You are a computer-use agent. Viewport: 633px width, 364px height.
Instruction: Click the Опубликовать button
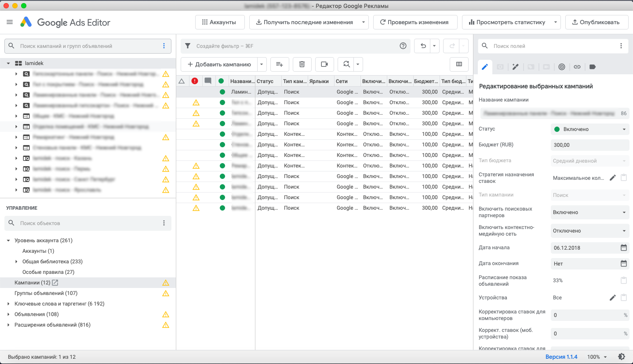point(597,22)
